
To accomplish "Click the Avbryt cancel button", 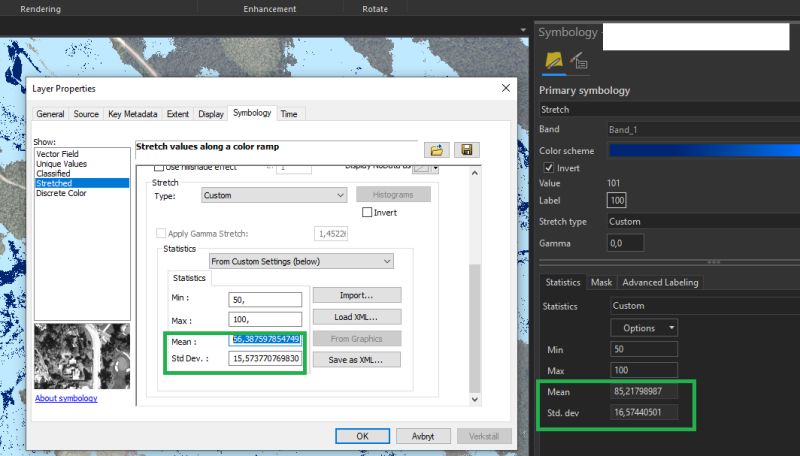I will 423,436.
